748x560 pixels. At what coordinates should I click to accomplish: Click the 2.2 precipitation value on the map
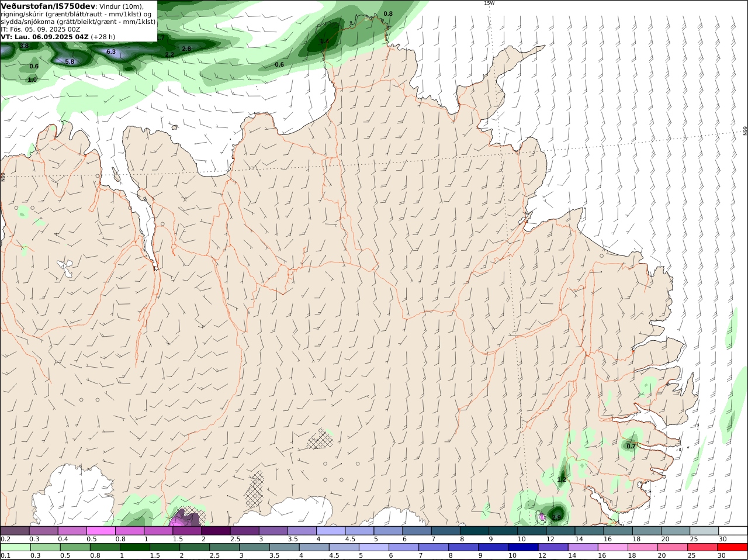(x=169, y=54)
